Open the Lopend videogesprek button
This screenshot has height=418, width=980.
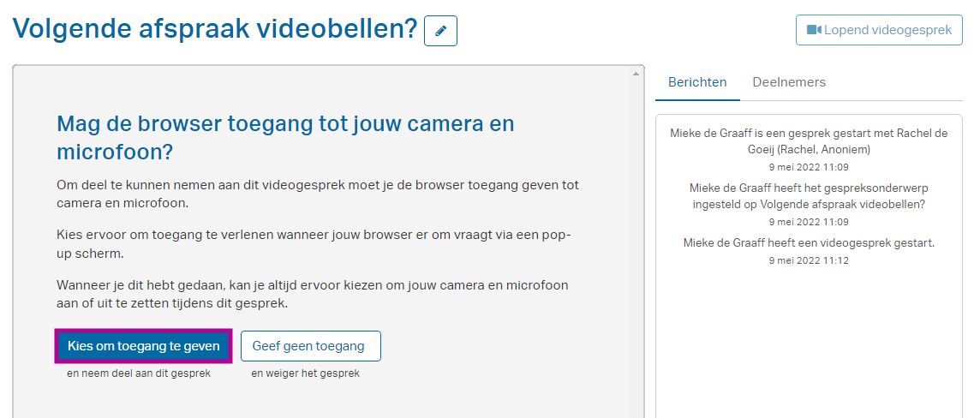(879, 30)
